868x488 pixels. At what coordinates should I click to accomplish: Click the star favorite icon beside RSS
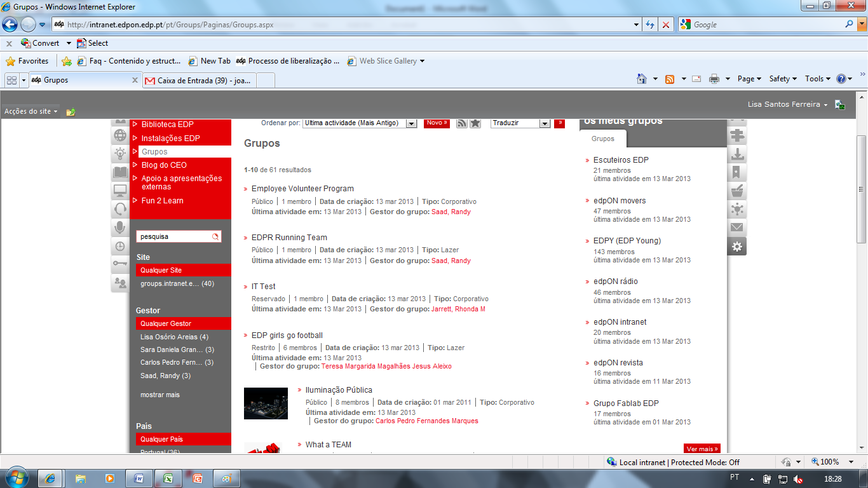pyautogui.click(x=475, y=123)
